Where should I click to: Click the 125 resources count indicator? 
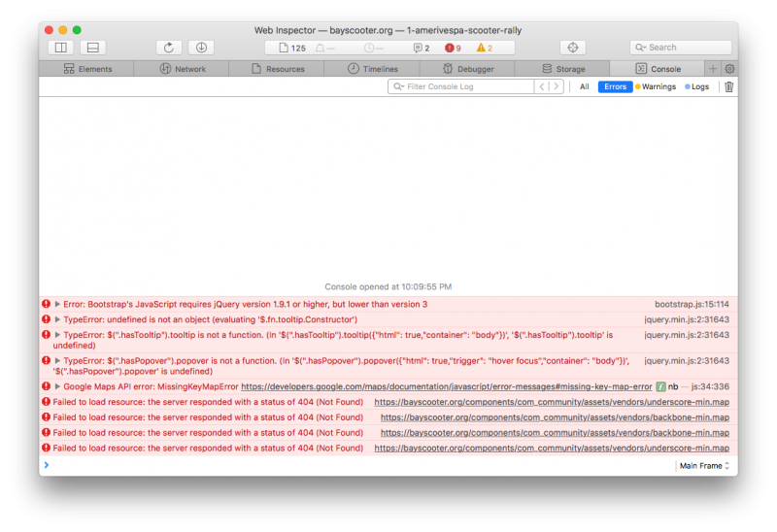pos(292,48)
